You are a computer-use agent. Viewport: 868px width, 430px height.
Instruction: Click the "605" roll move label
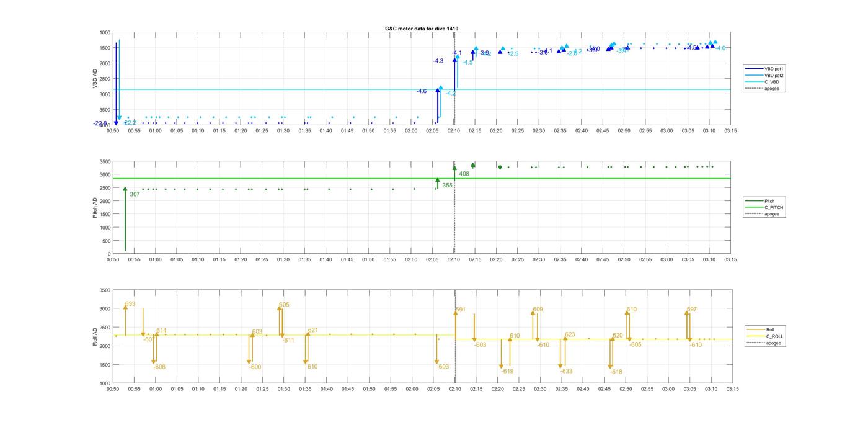point(284,305)
